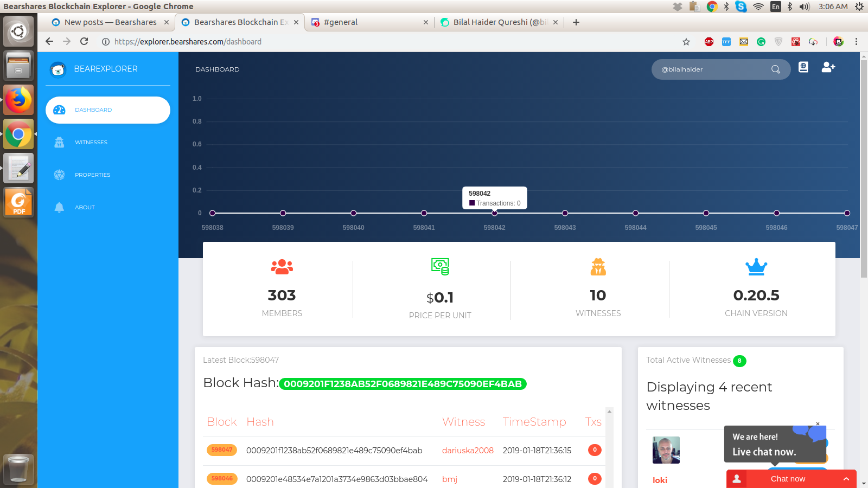Click the red Members people icon

click(282, 267)
